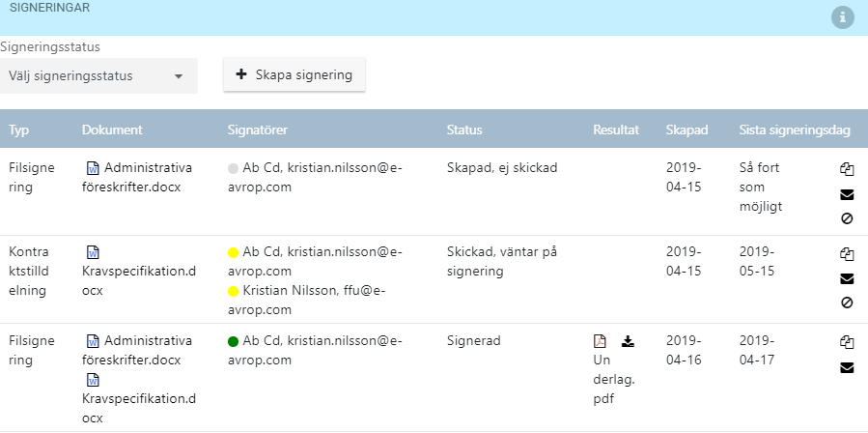The height and width of the screenshot is (433, 868).
Task: Open the Välj signeringsstatus dropdown
Action: 98,76
